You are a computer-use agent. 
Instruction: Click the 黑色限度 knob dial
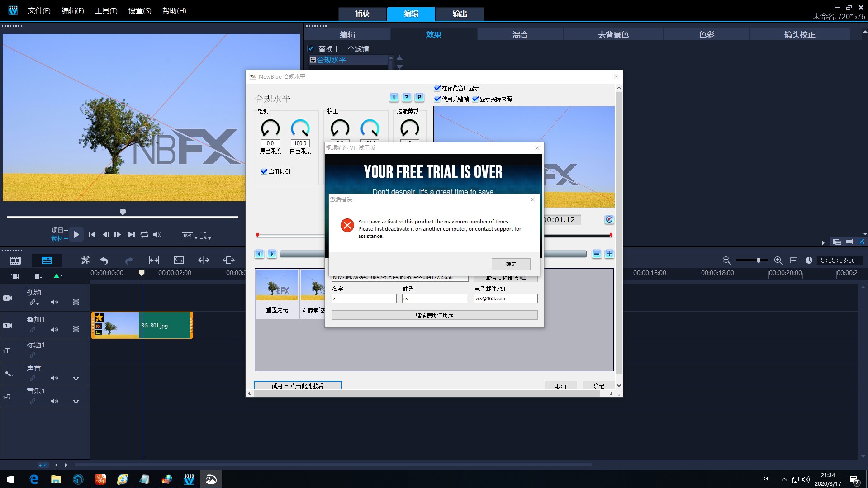coord(270,128)
